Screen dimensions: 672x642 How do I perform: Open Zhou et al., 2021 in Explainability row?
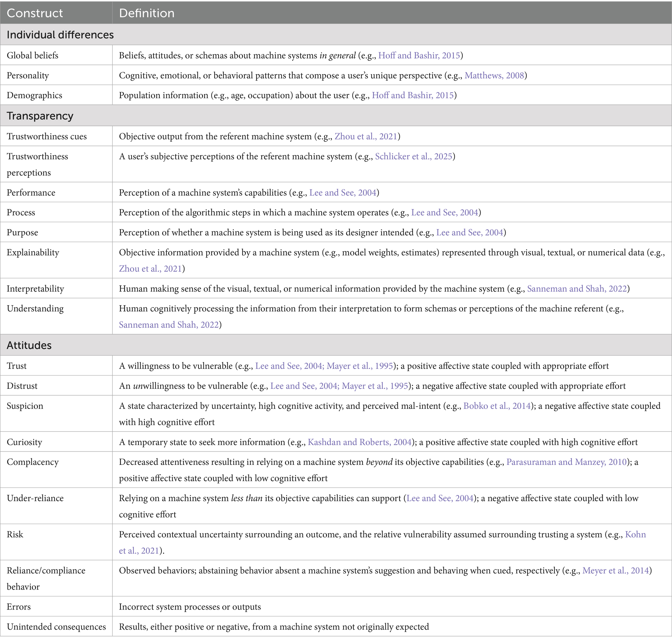click(150, 269)
